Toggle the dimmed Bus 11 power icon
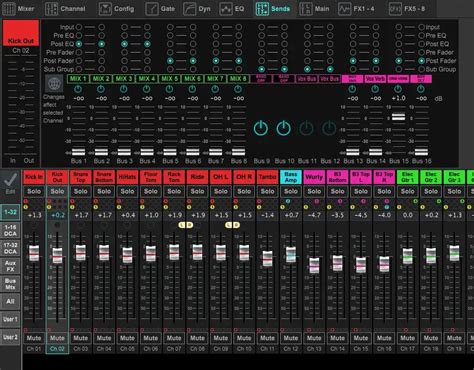The height and width of the screenshot is (370, 474). coord(306,128)
